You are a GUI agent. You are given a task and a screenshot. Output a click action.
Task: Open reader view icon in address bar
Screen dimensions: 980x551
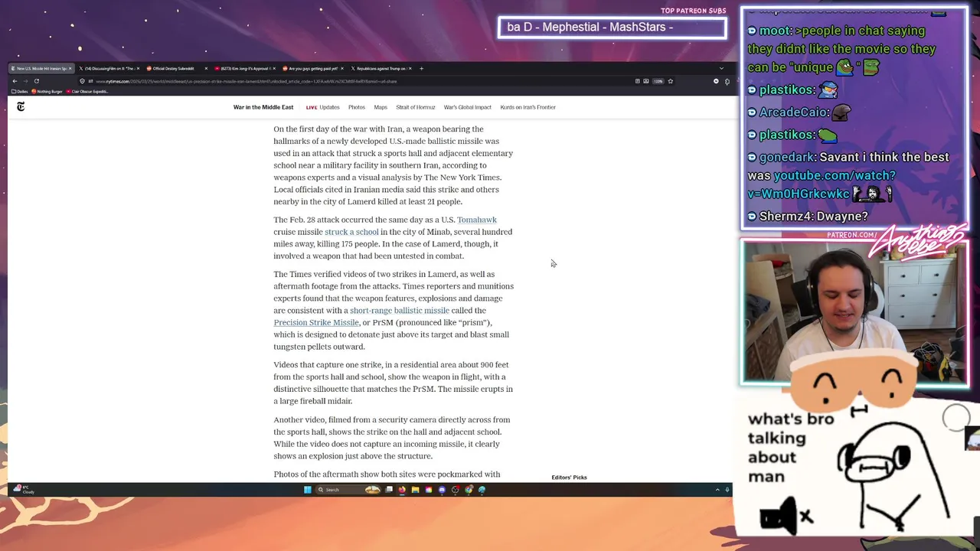637,81
